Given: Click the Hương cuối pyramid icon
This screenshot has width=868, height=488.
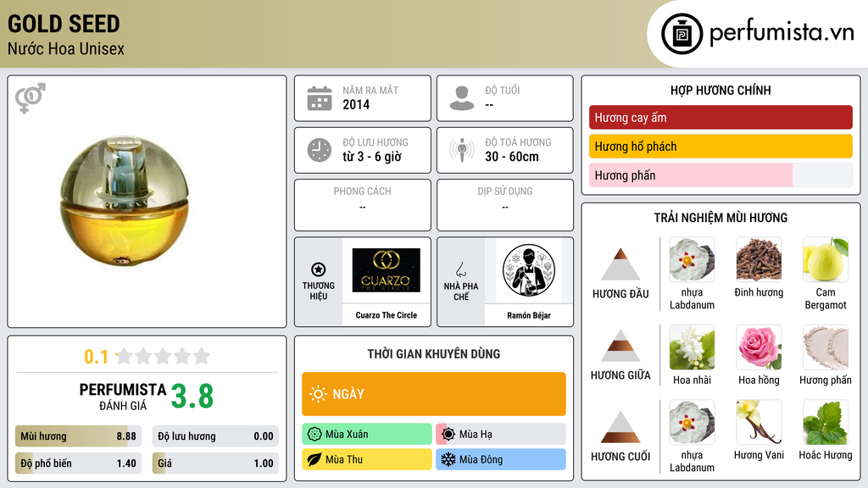Looking at the screenshot, I should tap(620, 427).
